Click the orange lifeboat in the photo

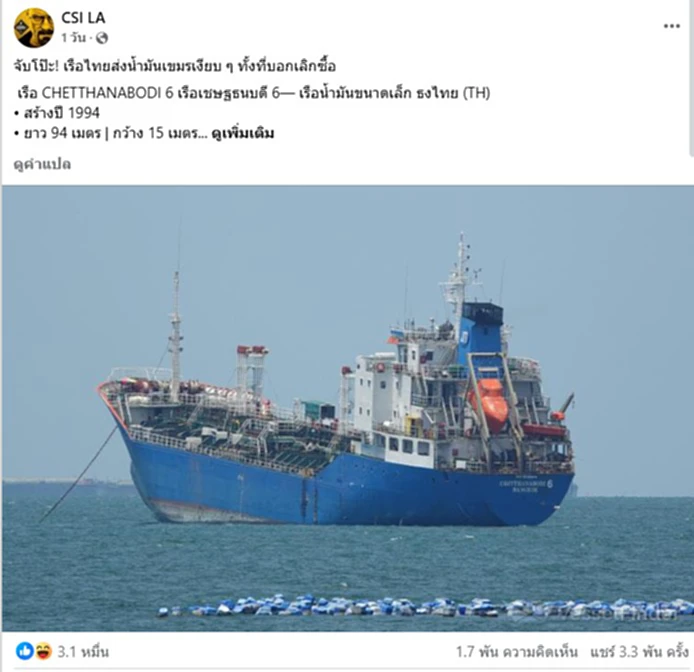click(490, 405)
